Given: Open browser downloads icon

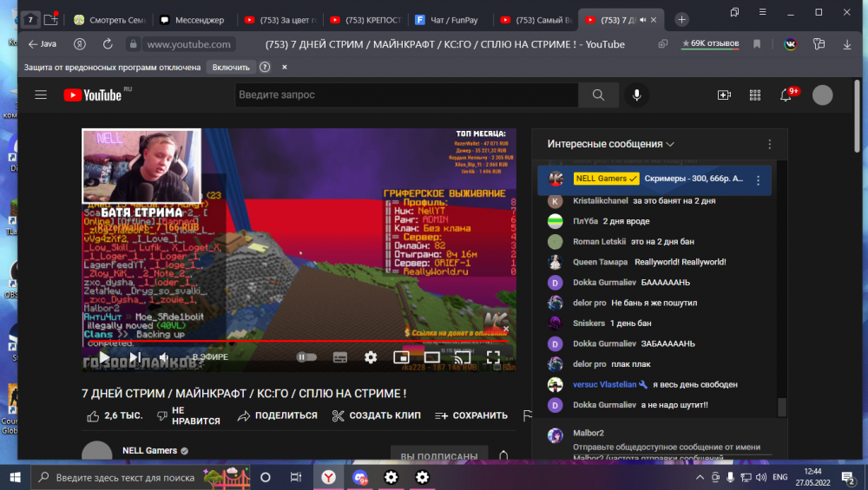Looking at the screenshot, I should pyautogui.click(x=847, y=44).
